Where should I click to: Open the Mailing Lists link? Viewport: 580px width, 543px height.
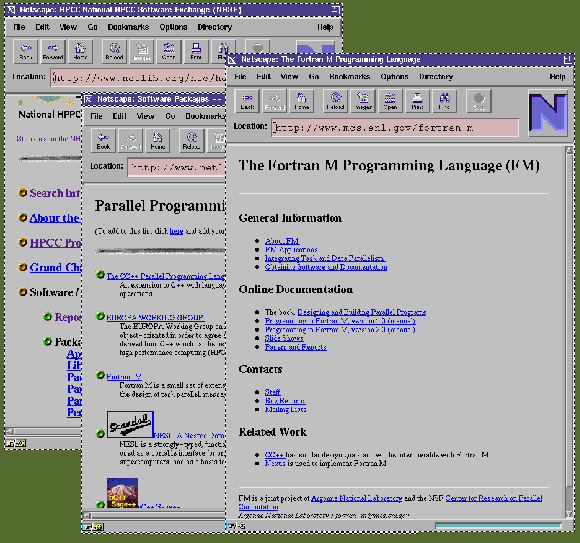[x=285, y=409]
